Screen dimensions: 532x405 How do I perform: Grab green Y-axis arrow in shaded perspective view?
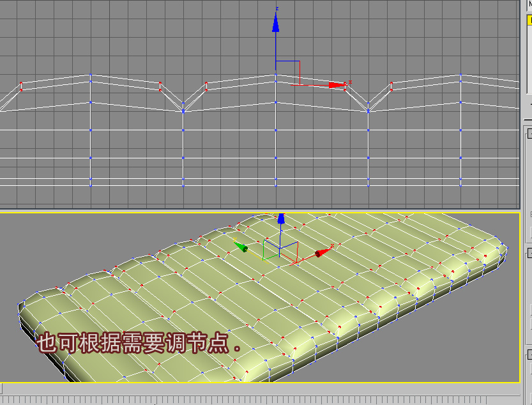pyautogui.click(x=241, y=247)
